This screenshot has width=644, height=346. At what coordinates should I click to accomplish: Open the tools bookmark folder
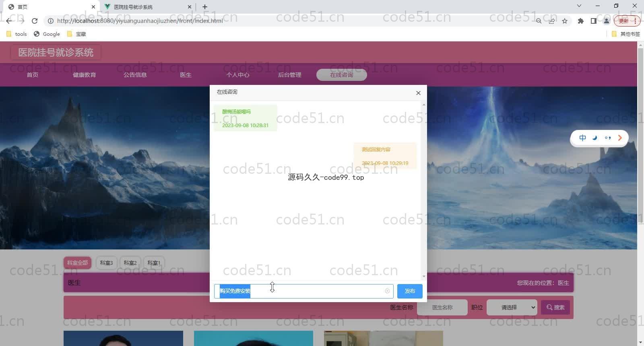tap(17, 34)
